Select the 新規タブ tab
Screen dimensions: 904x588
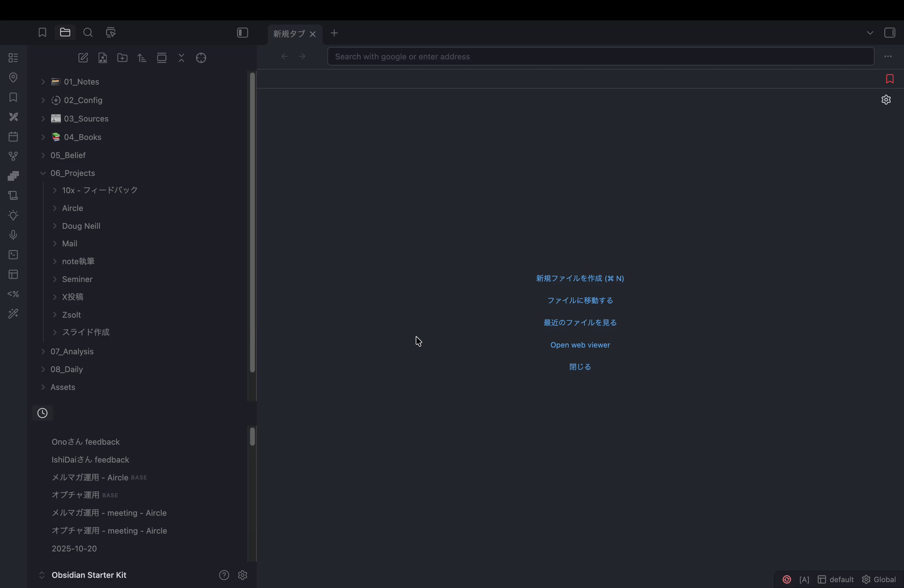[289, 34]
